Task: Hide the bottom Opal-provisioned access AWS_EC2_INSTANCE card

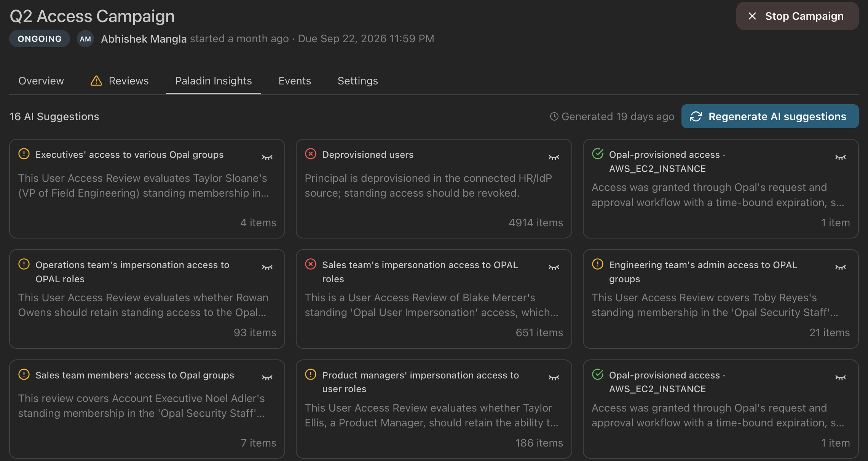Action: [x=841, y=377]
